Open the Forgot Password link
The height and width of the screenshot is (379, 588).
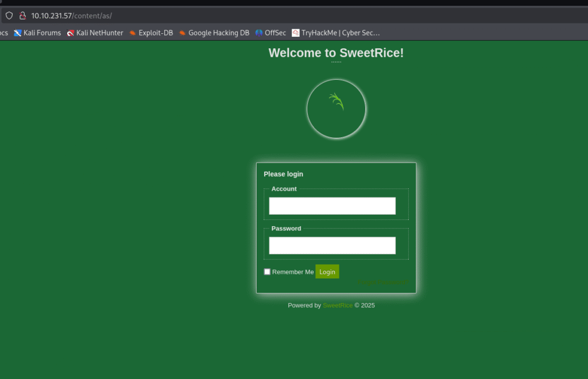tap(383, 283)
